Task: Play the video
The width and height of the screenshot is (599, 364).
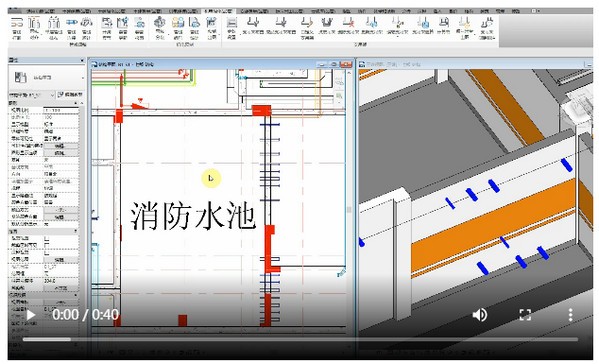Action: 31,315
